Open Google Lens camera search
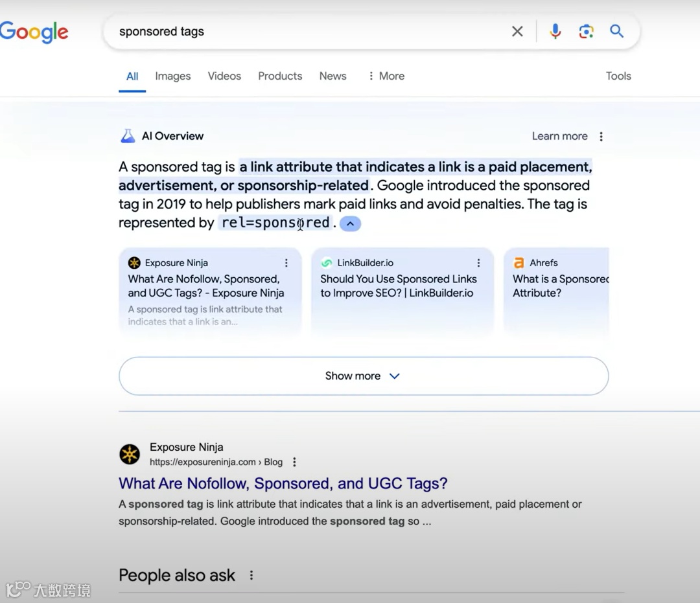700x603 pixels. [x=586, y=31]
